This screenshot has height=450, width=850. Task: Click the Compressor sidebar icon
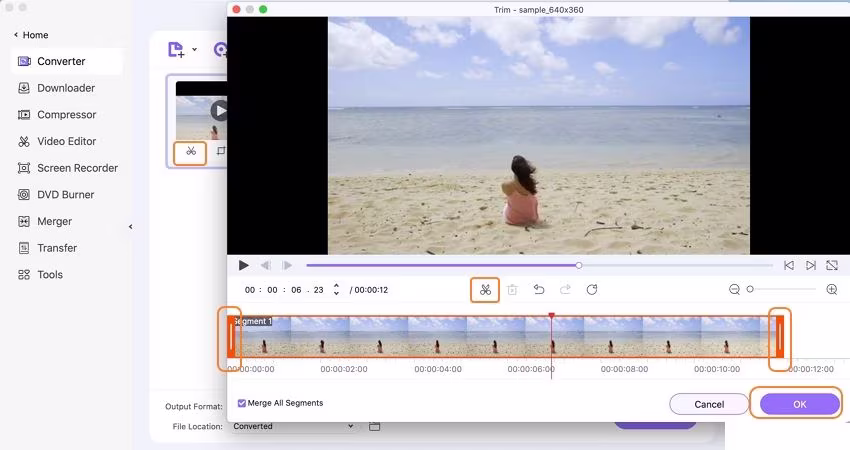tap(24, 114)
